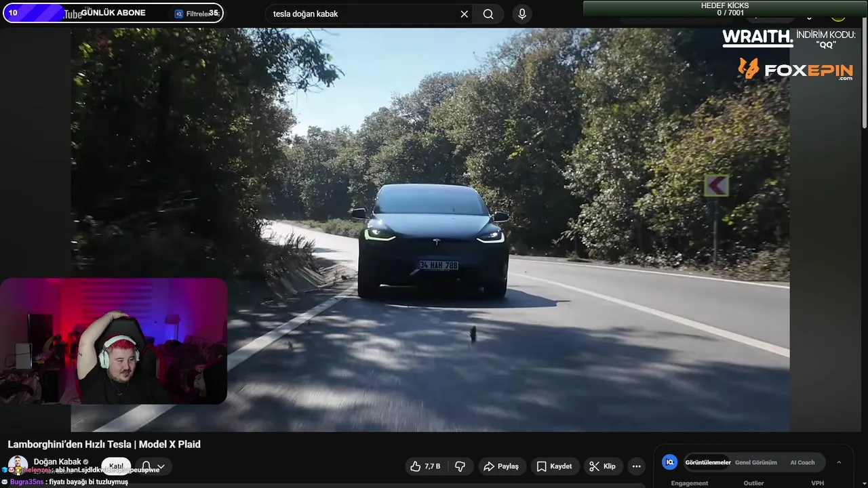This screenshot has height=488, width=868.
Task: Dislike the video with thumbs down icon
Action: point(460,466)
